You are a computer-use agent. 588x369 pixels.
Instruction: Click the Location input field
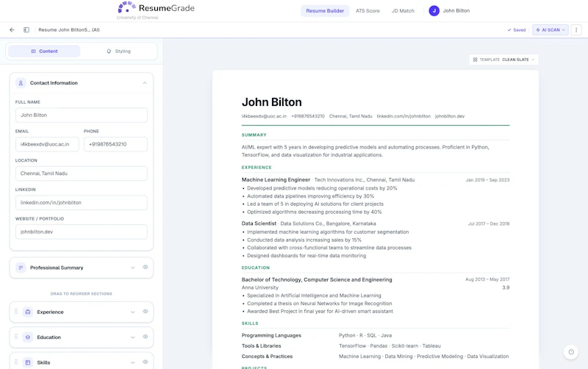pos(82,173)
